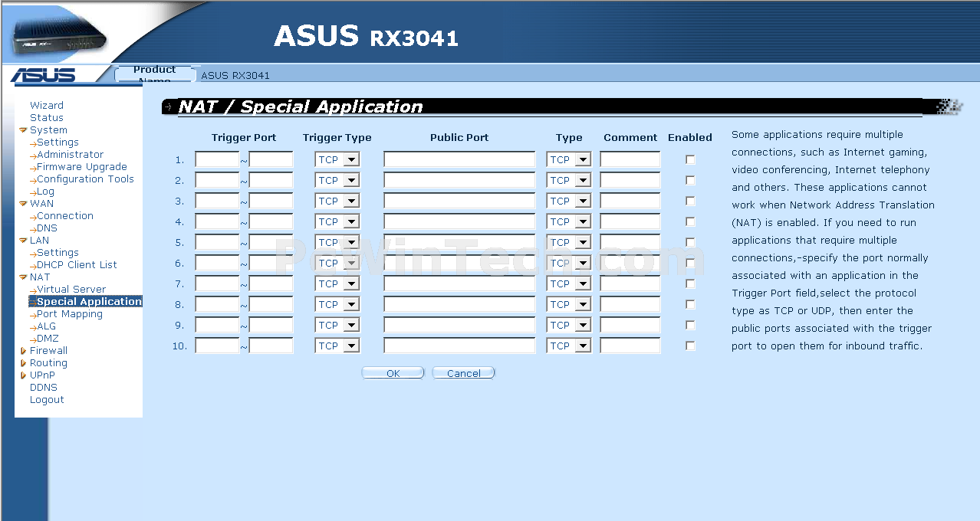Open Virtual Server page

click(71, 290)
